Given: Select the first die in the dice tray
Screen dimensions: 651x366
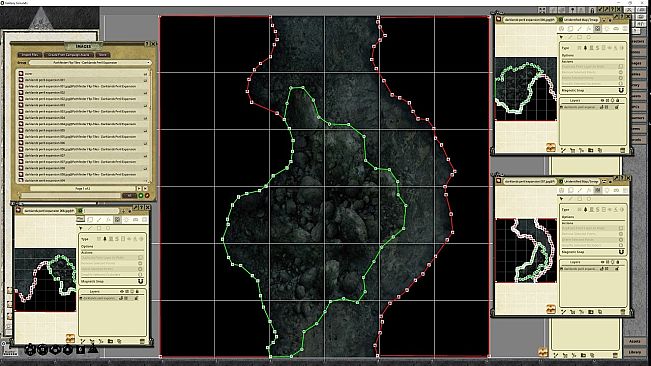Looking at the screenshot, I should 30,349.
